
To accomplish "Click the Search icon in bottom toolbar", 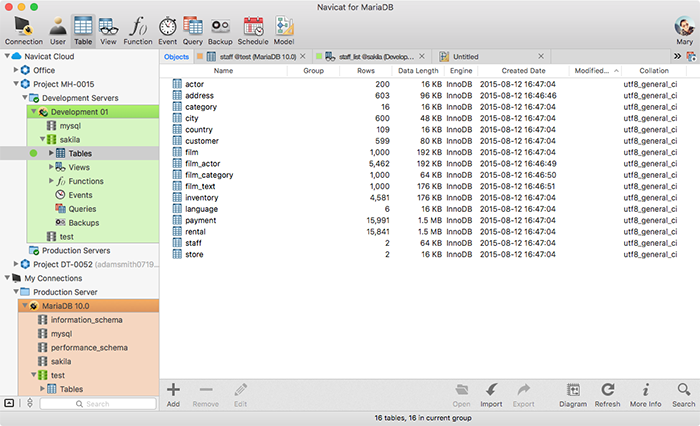I will click(683, 395).
